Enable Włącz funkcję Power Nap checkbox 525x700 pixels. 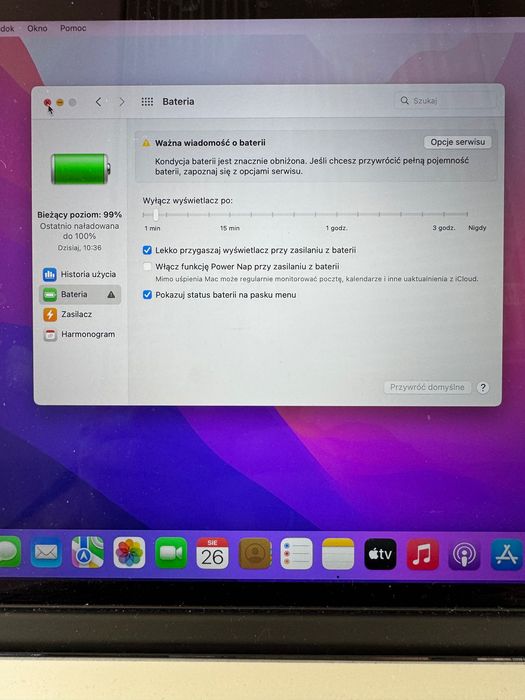tap(147, 267)
